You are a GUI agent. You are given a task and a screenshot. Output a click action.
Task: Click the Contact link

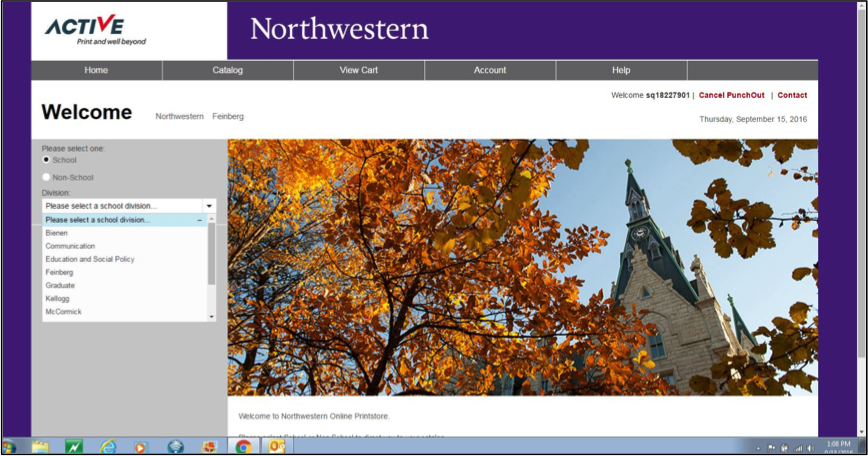(x=792, y=95)
